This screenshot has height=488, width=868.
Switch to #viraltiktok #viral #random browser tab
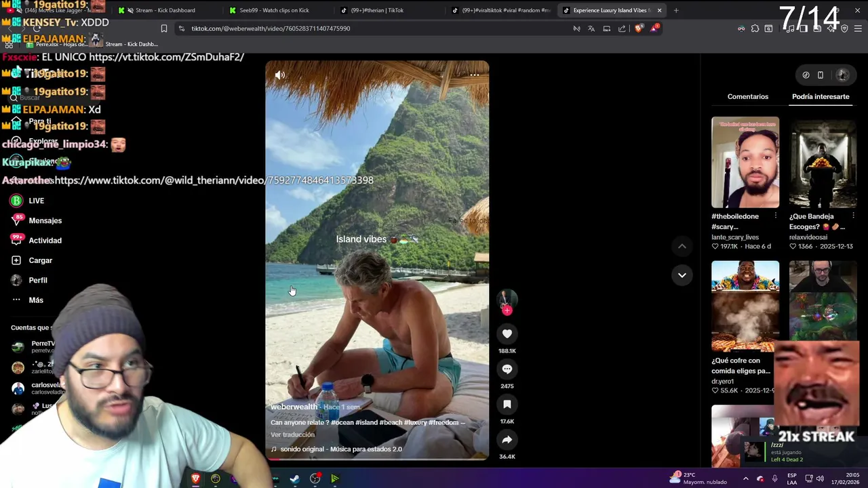502,10
